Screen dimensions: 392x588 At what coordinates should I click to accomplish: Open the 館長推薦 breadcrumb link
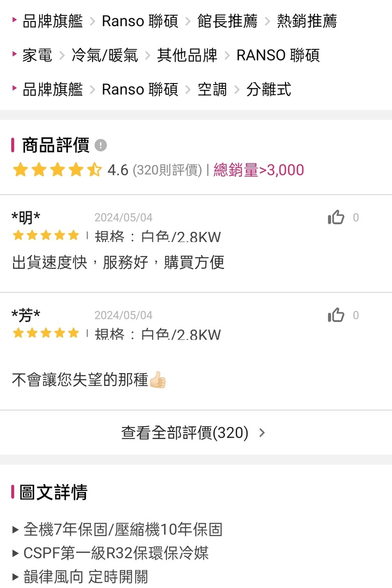228,21
